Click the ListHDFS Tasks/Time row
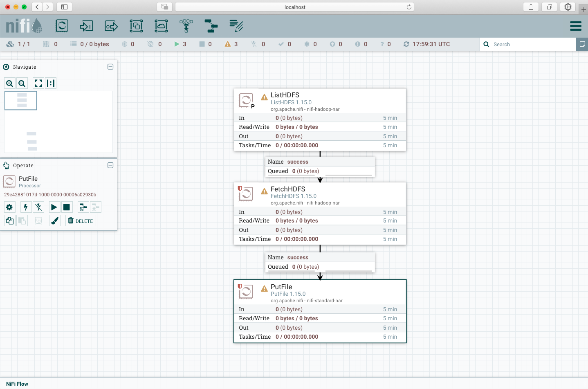The width and height of the screenshot is (588, 389). point(320,145)
